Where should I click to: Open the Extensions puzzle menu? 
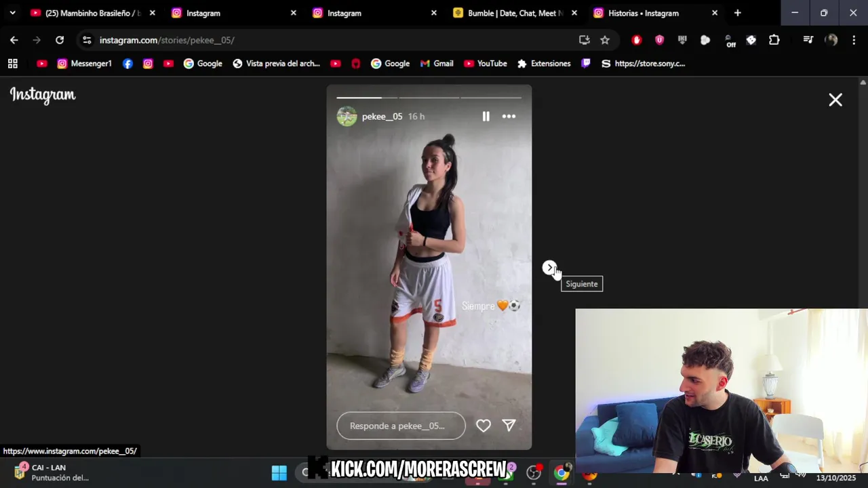point(774,40)
